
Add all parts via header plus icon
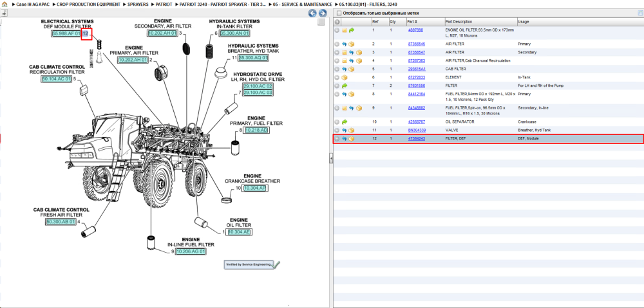click(337, 22)
